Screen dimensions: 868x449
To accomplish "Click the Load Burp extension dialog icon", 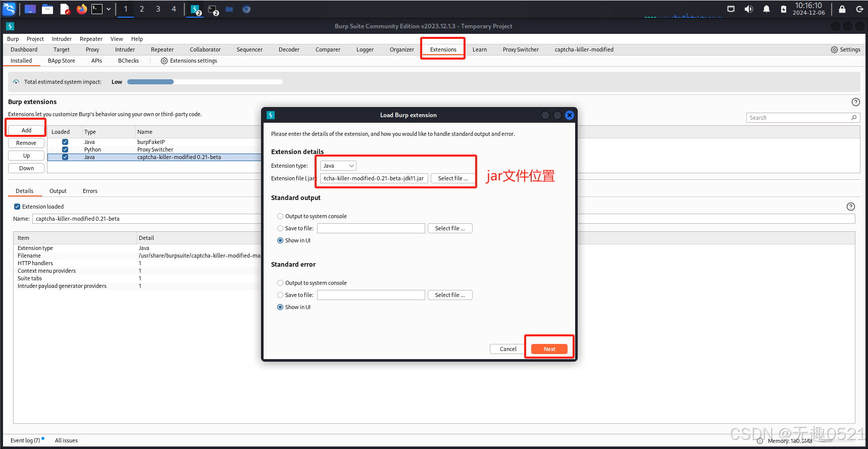I will click(x=271, y=115).
